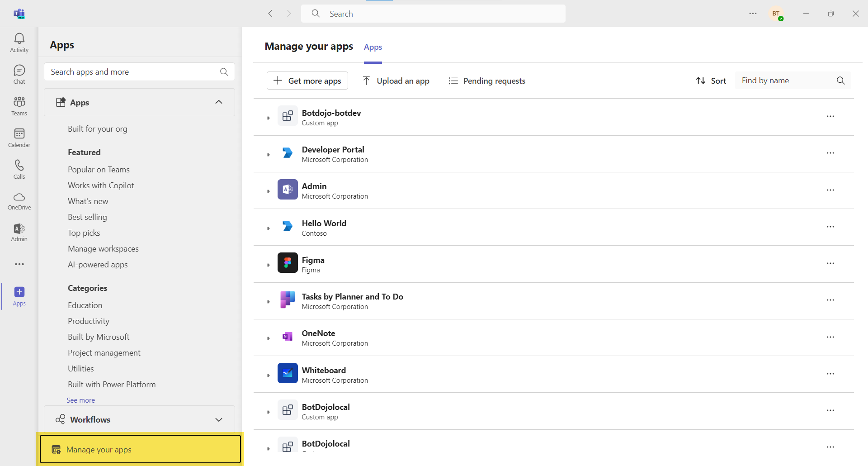Open Chat in the left rail

click(19, 75)
